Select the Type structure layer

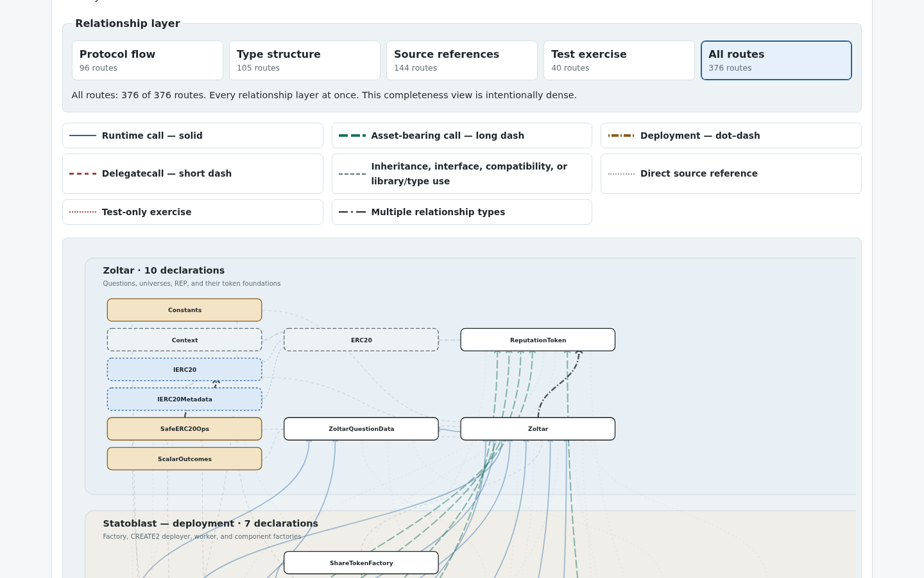[x=305, y=60]
